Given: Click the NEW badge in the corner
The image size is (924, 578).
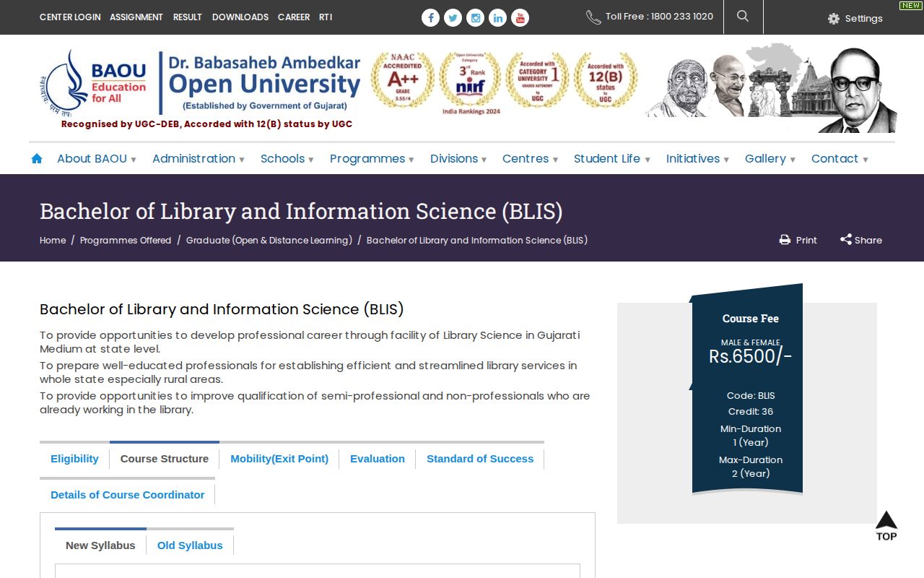Looking at the screenshot, I should [x=910, y=5].
